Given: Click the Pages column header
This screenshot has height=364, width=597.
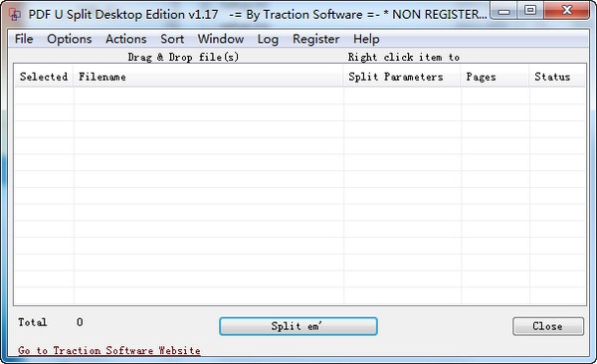Looking at the screenshot, I should (x=495, y=77).
